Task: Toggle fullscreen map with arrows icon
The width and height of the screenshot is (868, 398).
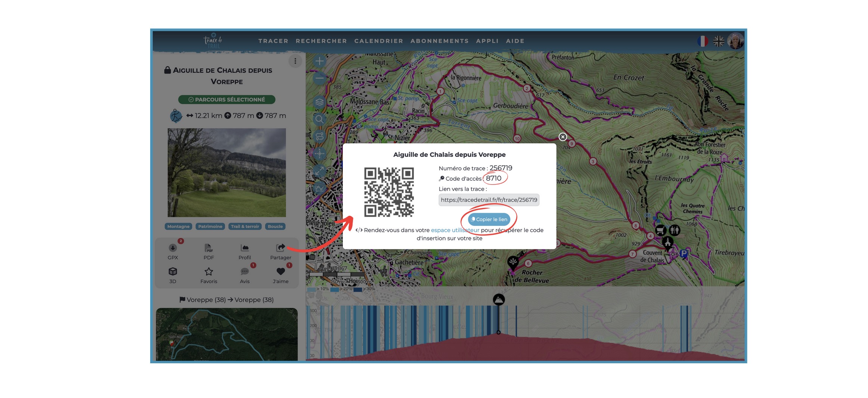Action: pyautogui.click(x=319, y=171)
